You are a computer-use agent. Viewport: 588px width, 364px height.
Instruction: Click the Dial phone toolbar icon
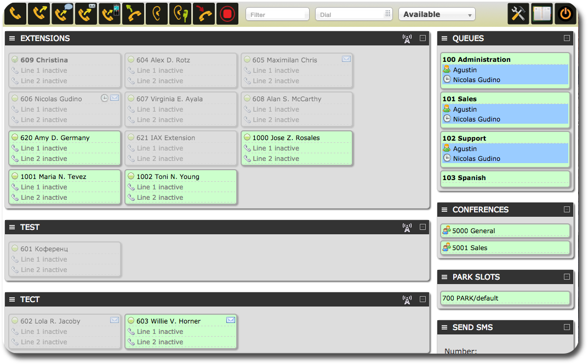click(15, 14)
